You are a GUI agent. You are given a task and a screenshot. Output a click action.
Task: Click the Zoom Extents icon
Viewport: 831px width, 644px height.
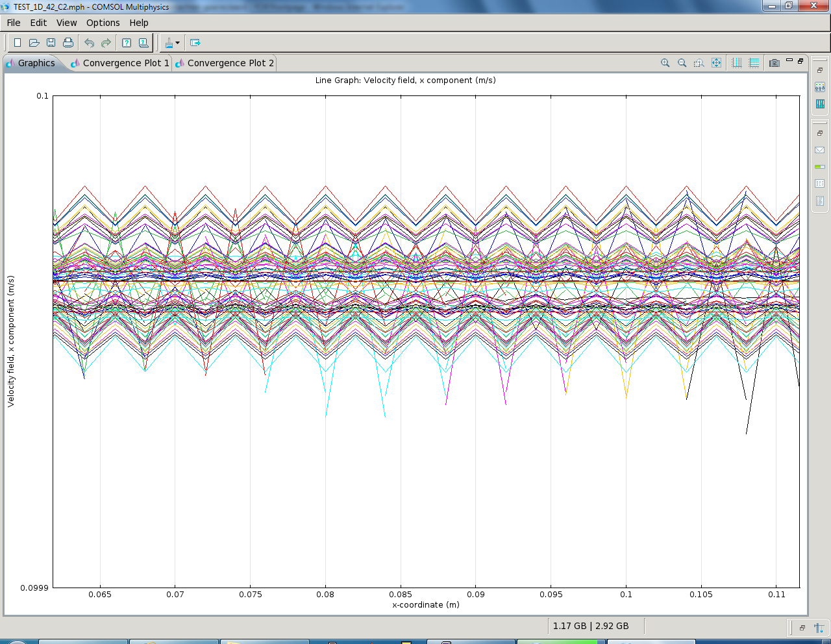pyautogui.click(x=716, y=63)
